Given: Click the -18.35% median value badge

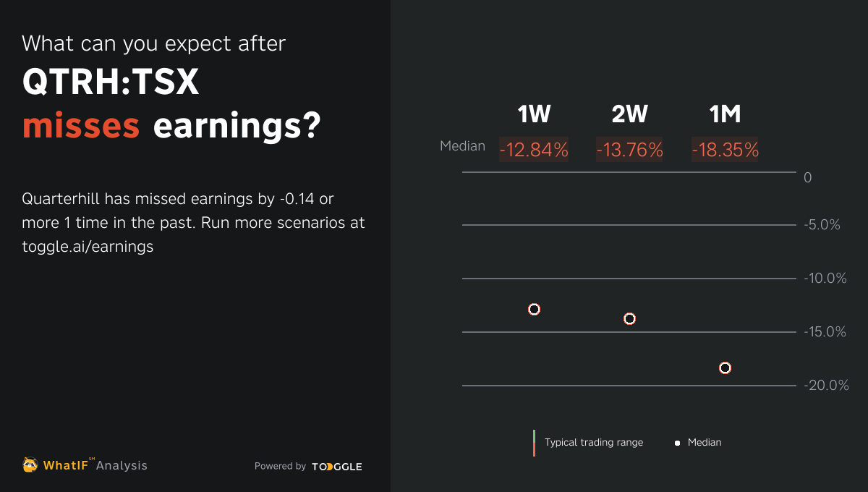Looking at the screenshot, I should pos(725,150).
